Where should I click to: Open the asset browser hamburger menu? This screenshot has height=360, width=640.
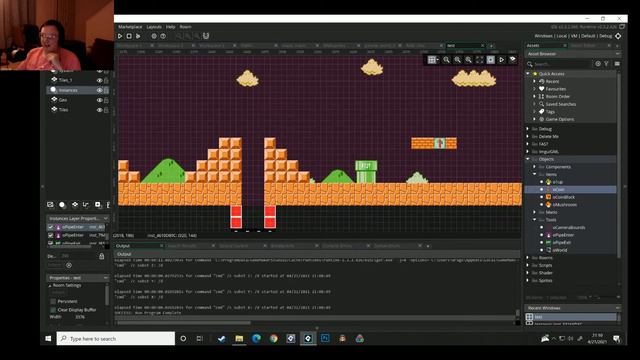click(x=617, y=64)
